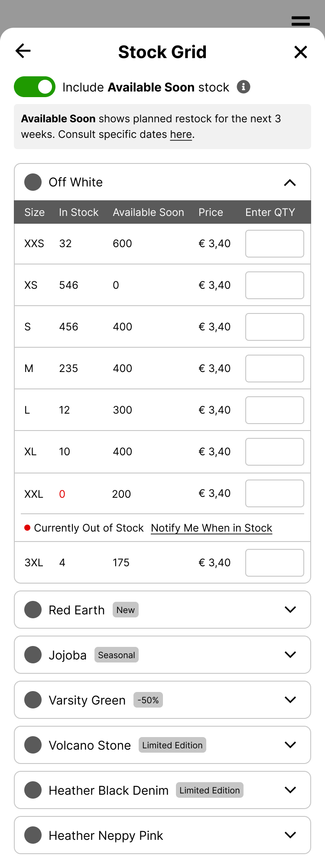Click Notify Me When in Stock link
Screen dimensions: 325x868
(211, 528)
